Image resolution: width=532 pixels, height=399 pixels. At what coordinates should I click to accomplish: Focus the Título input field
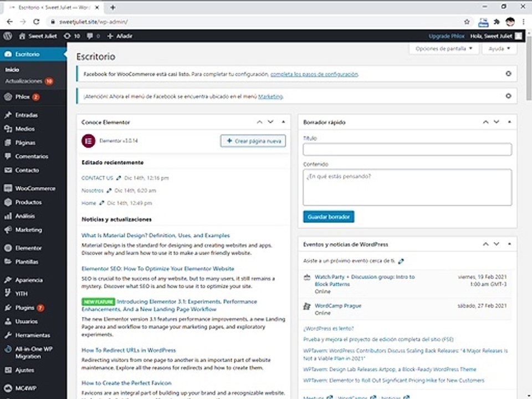(407, 149)
